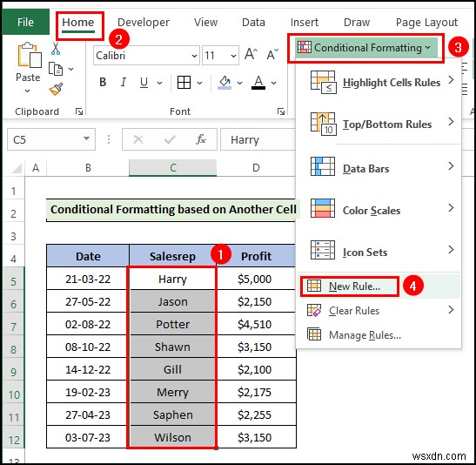The height and width of the screenshot is (465, 476).
Task: Click the date cell 19-02-23
Action: (88, 392)
